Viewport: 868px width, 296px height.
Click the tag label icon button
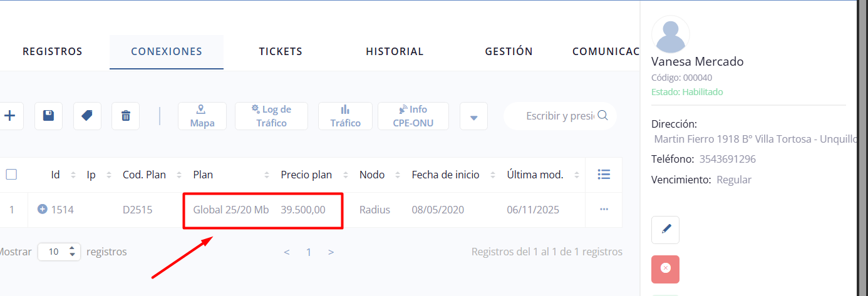click(87, 116)
